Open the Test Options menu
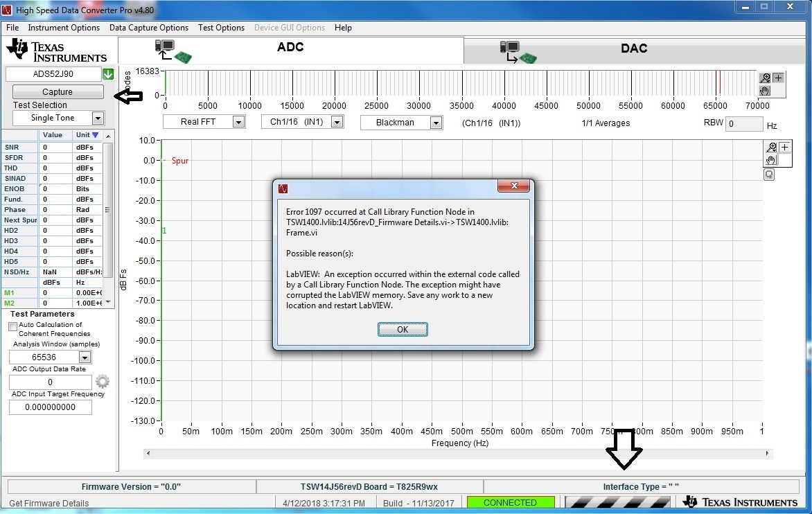This screenshot has height=514, width=812. coord(221,28)
